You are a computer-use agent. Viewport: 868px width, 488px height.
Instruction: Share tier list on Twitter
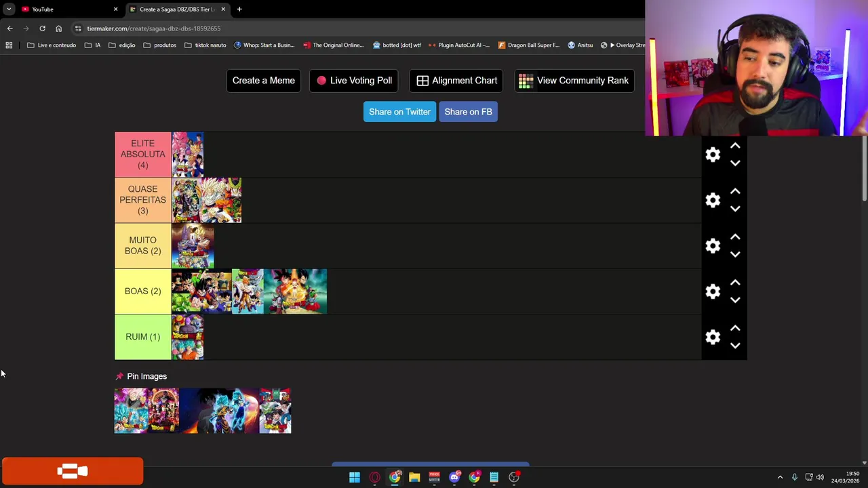(x=399, y=112)
